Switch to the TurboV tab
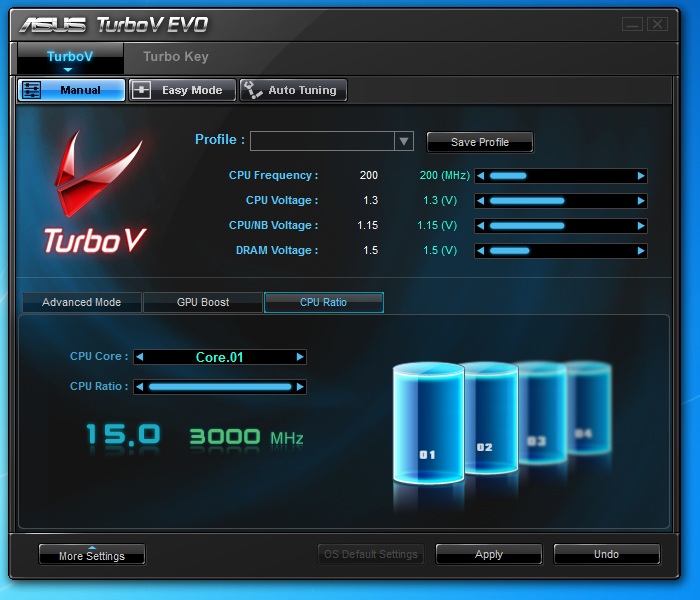 70,57
